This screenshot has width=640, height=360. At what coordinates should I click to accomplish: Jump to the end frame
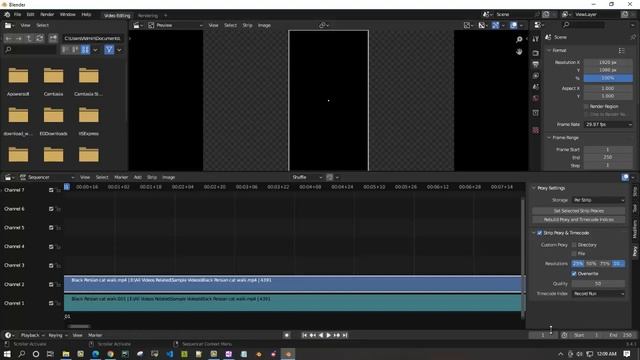click(x=345, y=335)
